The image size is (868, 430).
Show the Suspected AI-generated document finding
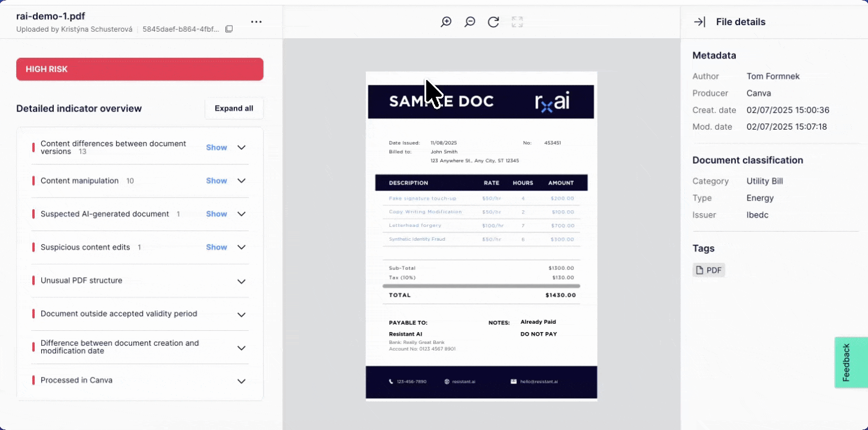pyautogui.click(x=216, y=213)
